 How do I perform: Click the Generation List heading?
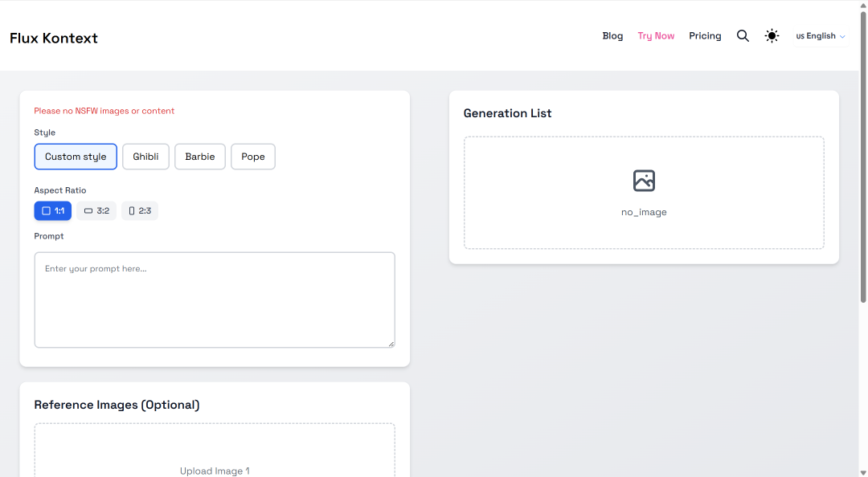click(508, 113)
